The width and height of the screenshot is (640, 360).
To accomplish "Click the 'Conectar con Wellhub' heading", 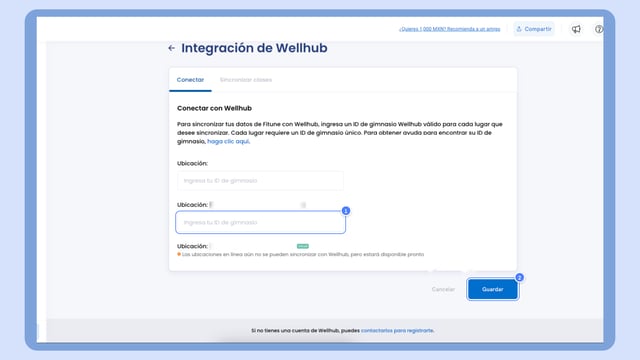I will click(x=214, y=108).
